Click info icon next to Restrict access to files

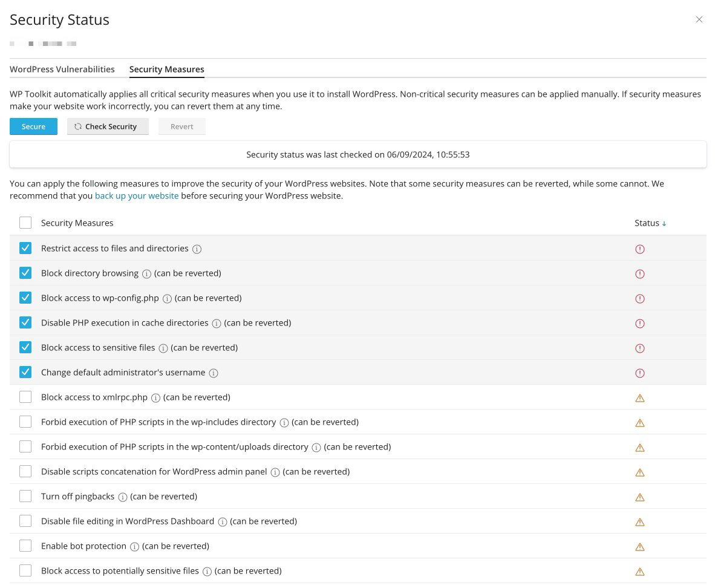[x=197, y=249]
